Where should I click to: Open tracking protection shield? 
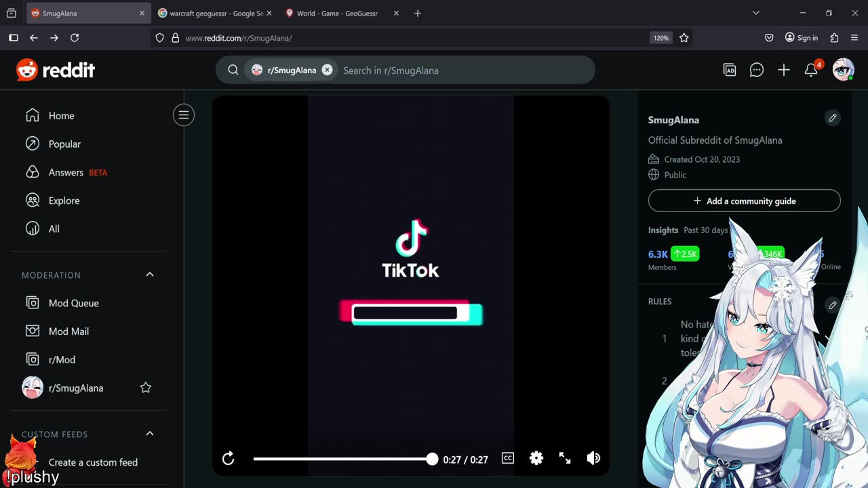[x=160, y=38]
